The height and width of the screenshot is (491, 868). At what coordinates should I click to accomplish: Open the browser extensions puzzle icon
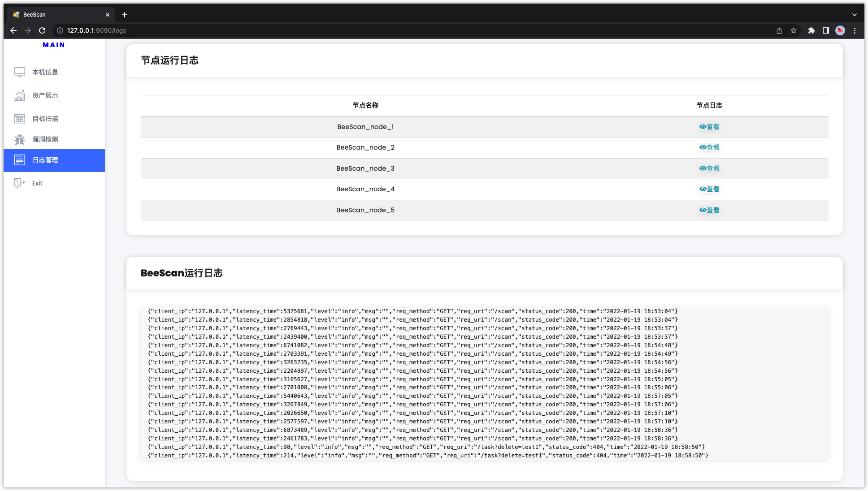(811, 30)
